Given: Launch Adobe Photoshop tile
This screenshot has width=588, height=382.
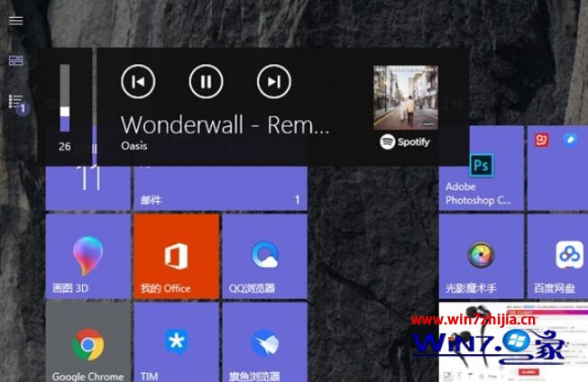Looking at the screenshot, I should [481, 168].
